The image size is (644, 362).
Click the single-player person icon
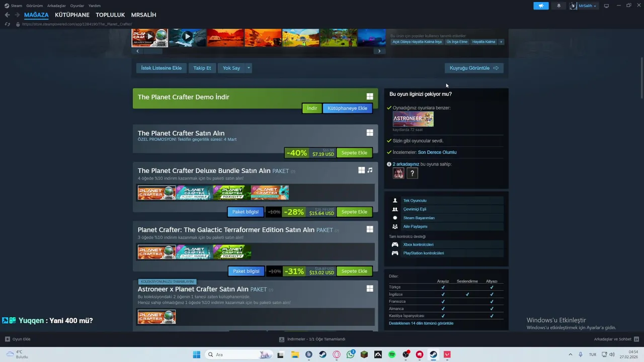395,201
